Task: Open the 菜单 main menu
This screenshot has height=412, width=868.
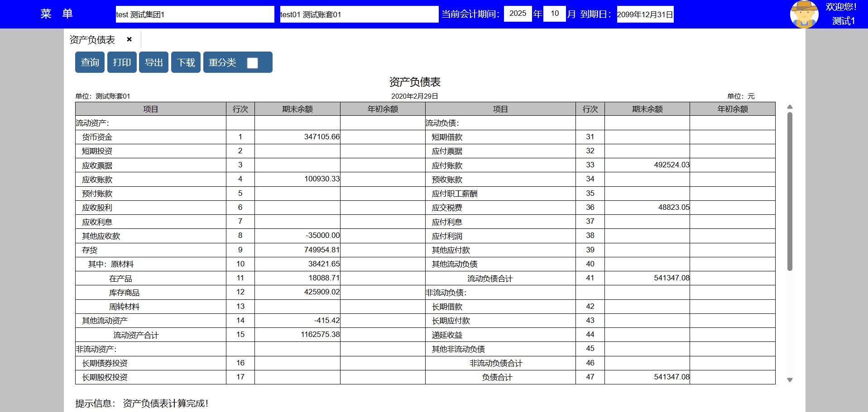Action: pyautogui.click(x=57, y=14)
